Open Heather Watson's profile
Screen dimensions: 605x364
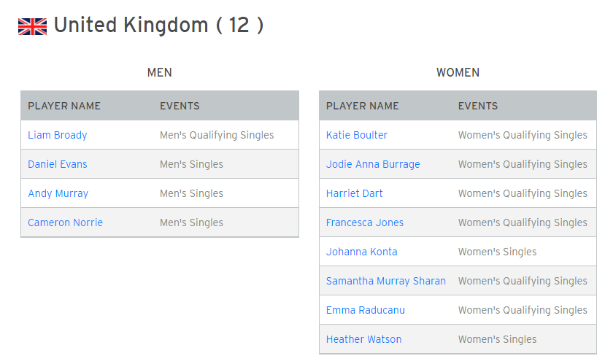[364, 339]
